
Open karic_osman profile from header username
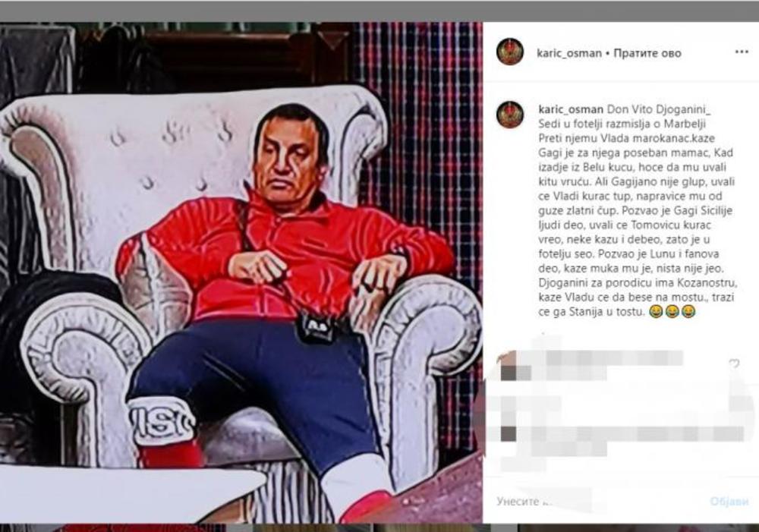click(569, 53)
